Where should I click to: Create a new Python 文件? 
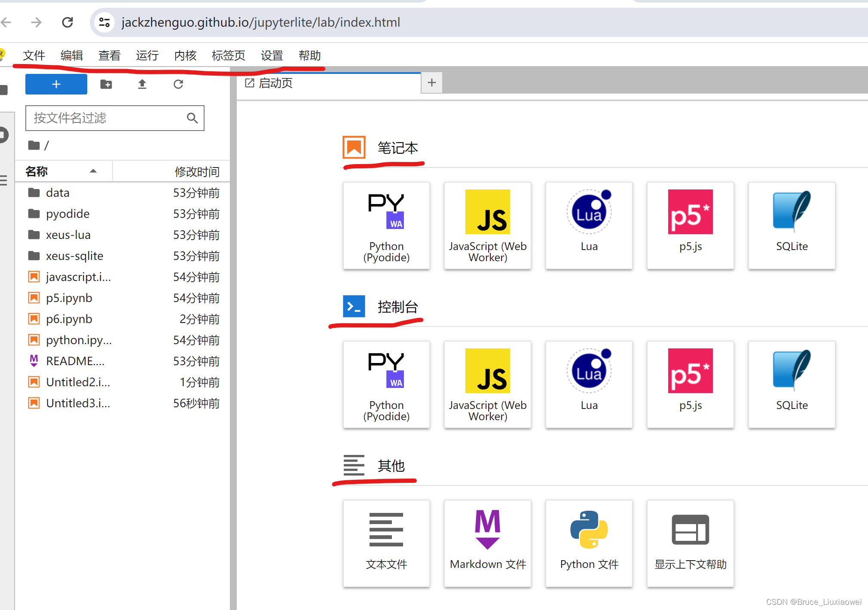(589, 544)
